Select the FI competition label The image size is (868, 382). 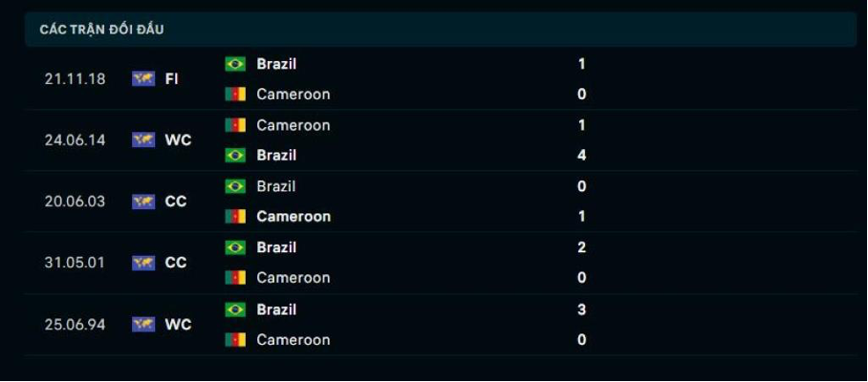[x=172, y=79]
